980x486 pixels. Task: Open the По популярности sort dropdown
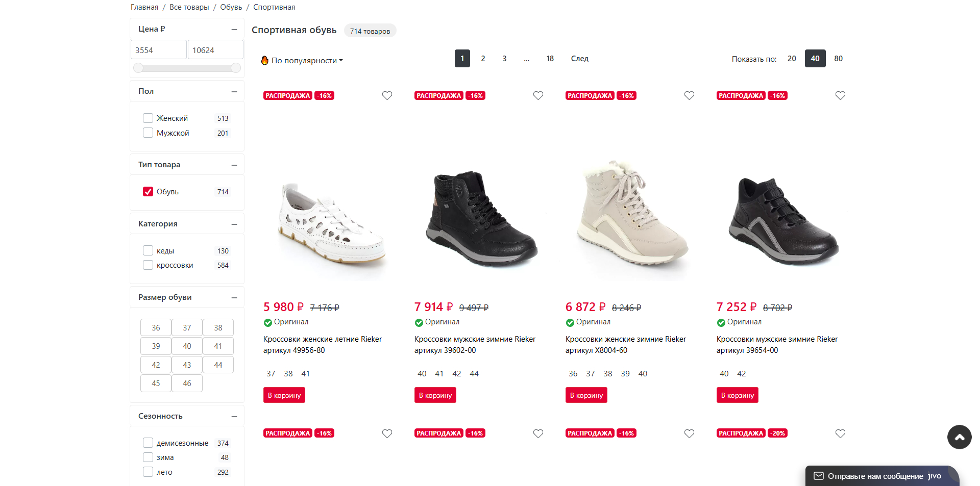click(x=307, y=60)
